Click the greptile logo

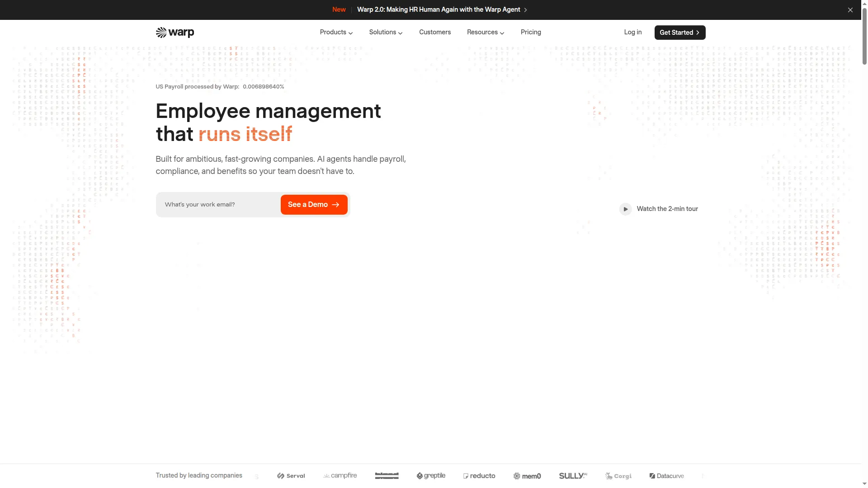coord(431,476)
